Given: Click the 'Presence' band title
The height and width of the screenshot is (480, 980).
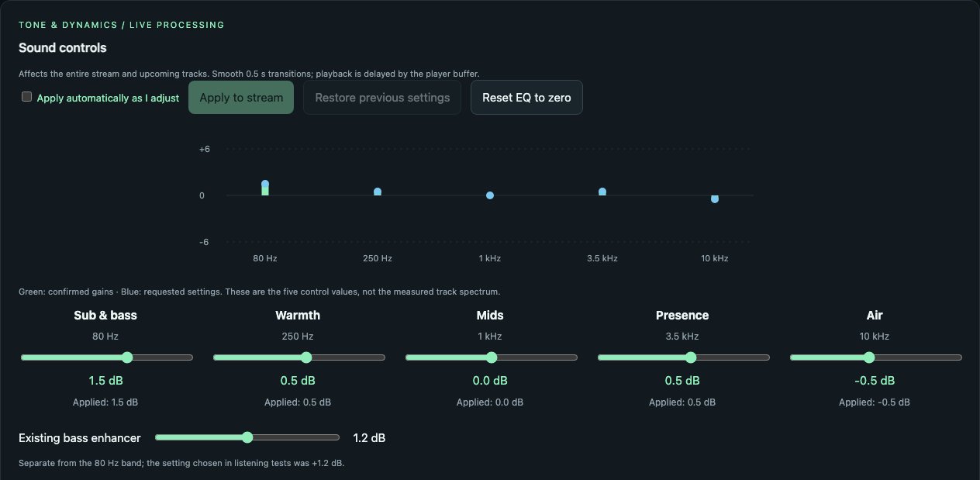Looking at the screenshot, I should tap(682, 316).
